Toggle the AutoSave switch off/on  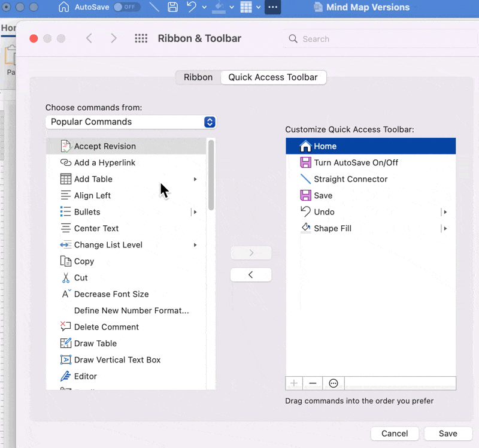[x=127, y=7]
